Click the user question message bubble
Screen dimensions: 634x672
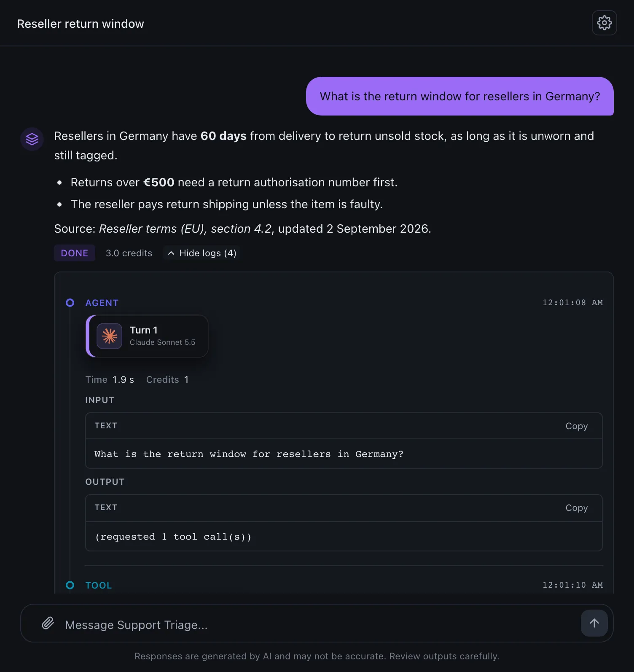(460, 96)
